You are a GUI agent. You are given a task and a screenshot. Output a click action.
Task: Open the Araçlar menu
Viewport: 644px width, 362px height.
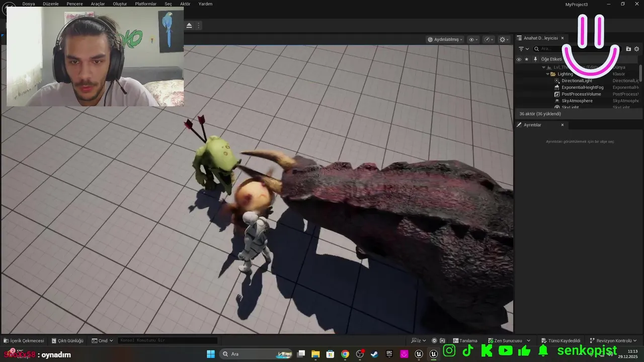pos(98,4)
